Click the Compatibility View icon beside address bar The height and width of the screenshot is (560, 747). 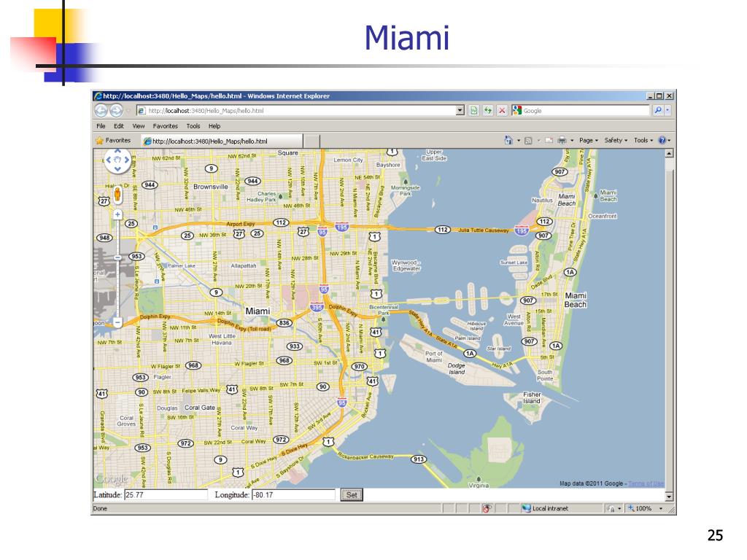473,111
